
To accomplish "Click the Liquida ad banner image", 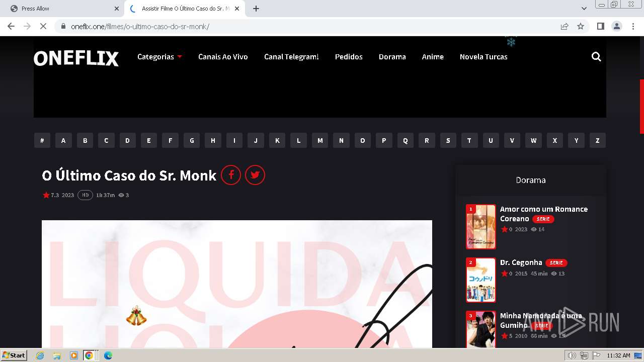I will [237, 284].
